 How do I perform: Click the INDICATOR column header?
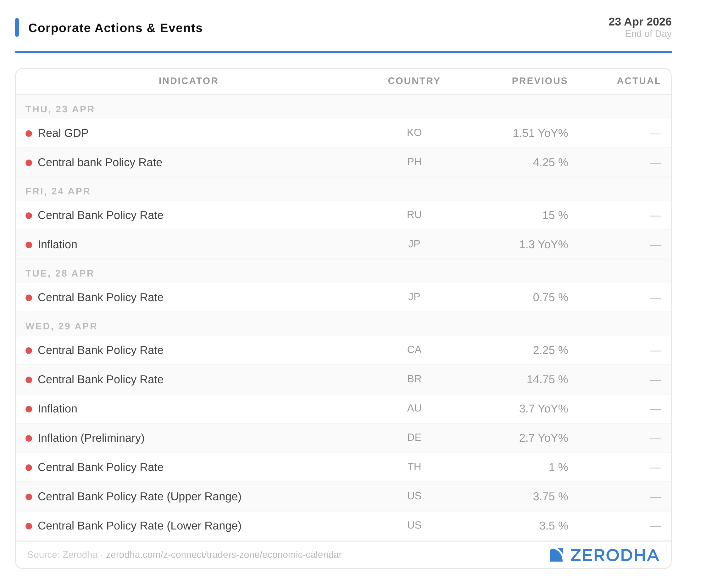coord(188,81)
